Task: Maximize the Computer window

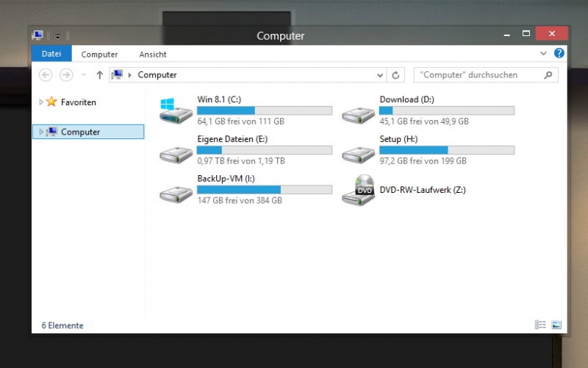Action: (526, 34)
